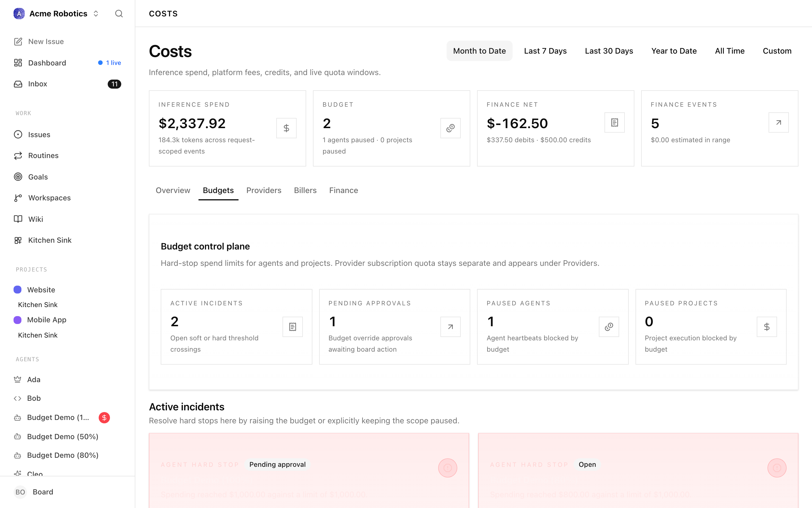The width and height of the screenshot is (812, 508).
Task: Click the Mobile App purple color dot
Action: coord(17,320)
